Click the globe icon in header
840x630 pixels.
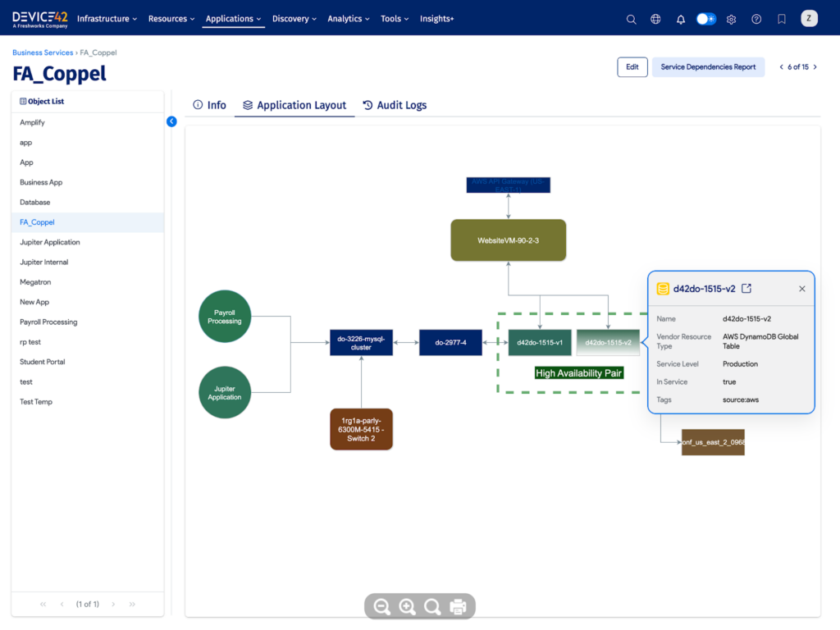tap(655, 19)
